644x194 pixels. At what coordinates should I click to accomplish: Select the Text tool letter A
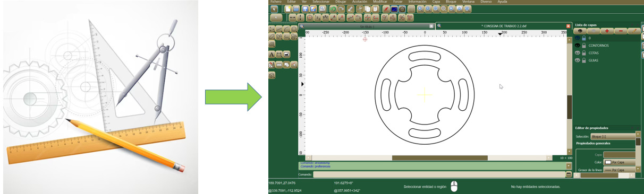click(x=272, y=54)
